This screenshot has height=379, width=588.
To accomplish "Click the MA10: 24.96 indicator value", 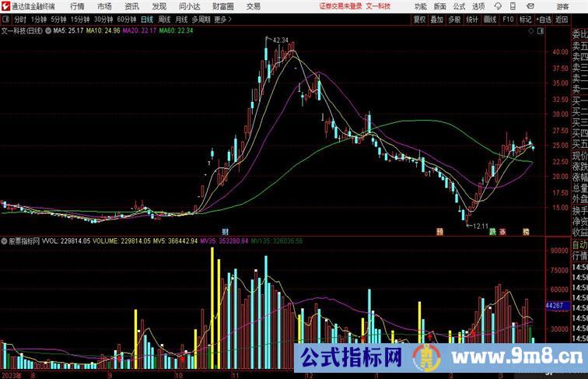I will (x=103, y=31).
